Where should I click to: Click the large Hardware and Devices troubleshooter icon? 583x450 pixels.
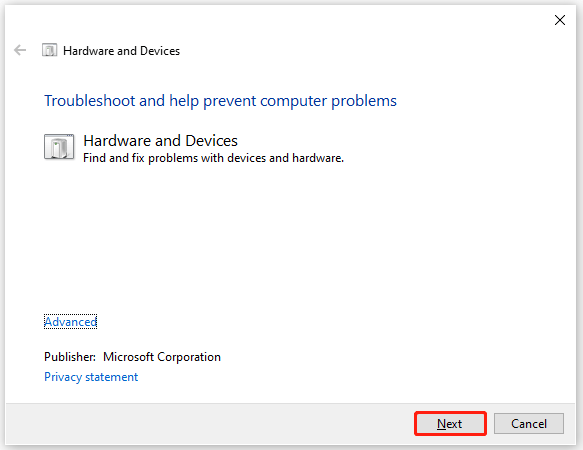tap(59, 147)
